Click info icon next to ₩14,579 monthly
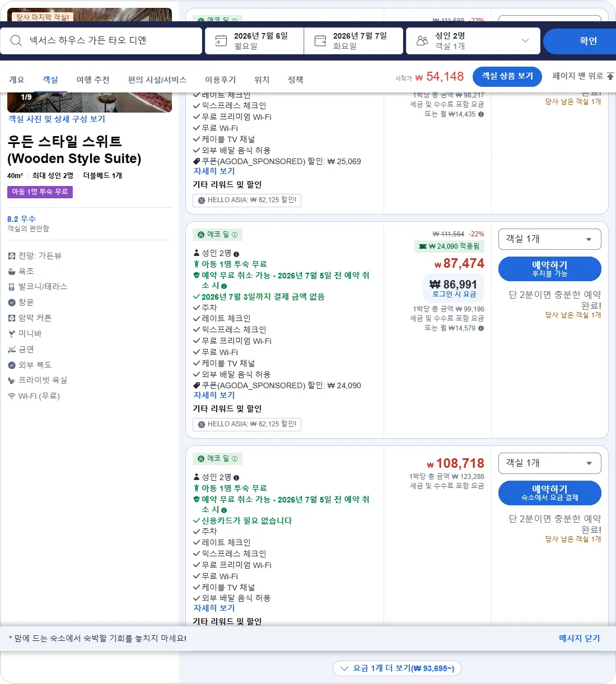616x684 pixels. pos(481,328)
